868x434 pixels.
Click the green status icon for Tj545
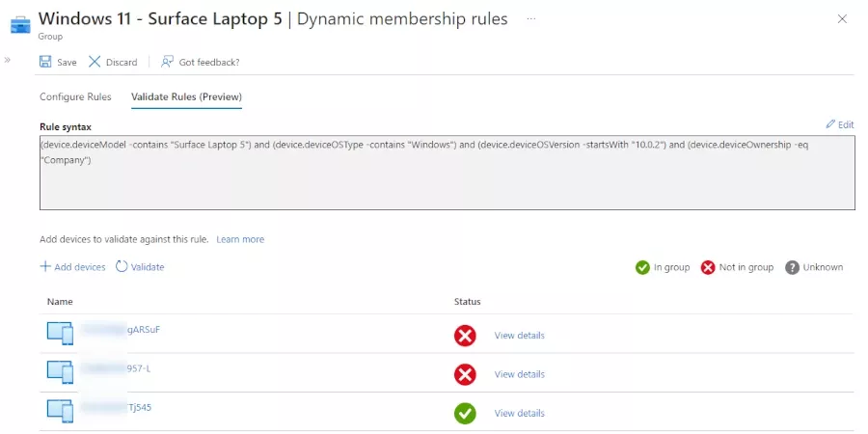tap(465, 413)
